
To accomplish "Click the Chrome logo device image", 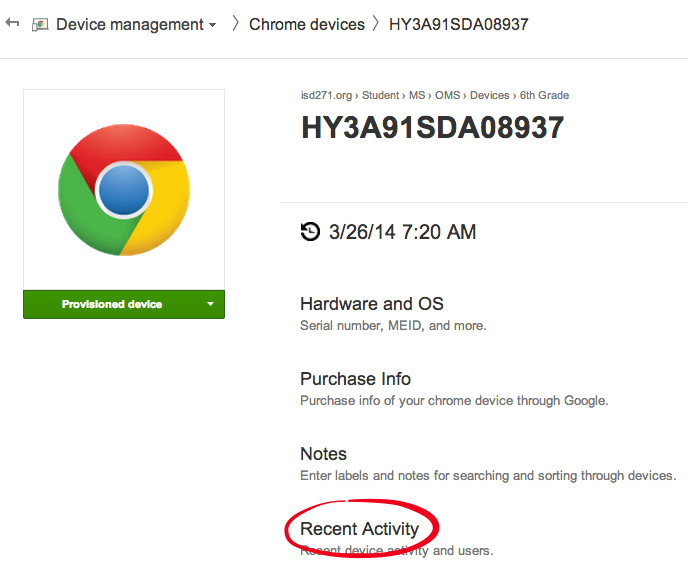I will (124, 188).
